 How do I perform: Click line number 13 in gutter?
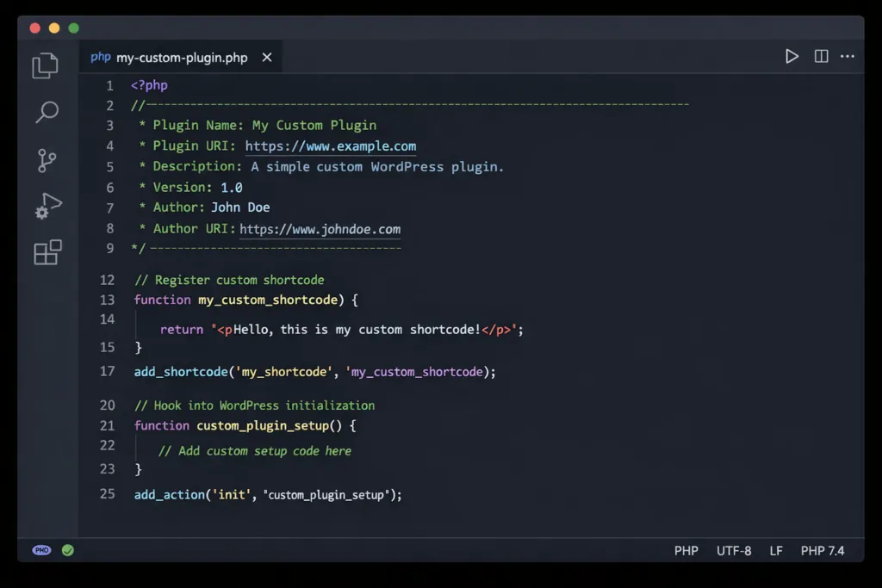[107, 300]
